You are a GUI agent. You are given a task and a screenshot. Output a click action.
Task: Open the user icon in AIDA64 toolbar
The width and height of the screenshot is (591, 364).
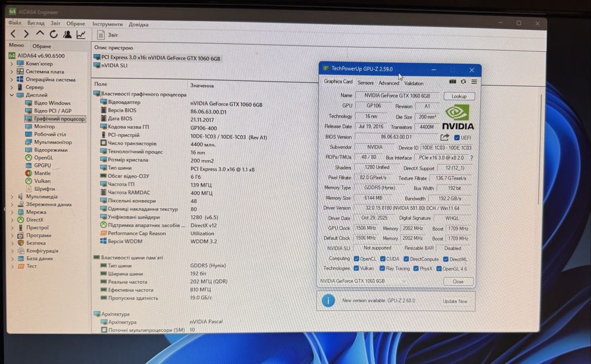67,34
